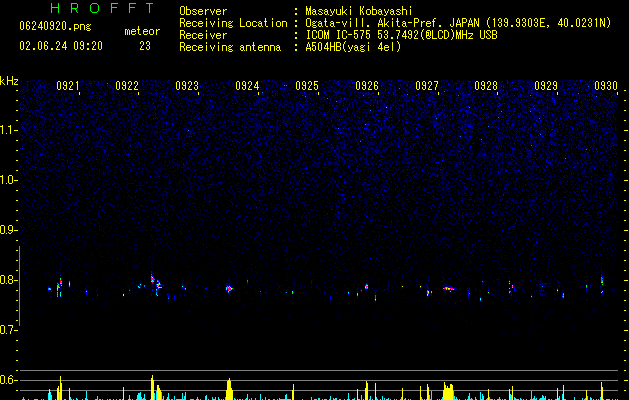
Task: Click the elongated meteor echo after 0927
Action: coord(448,288)
